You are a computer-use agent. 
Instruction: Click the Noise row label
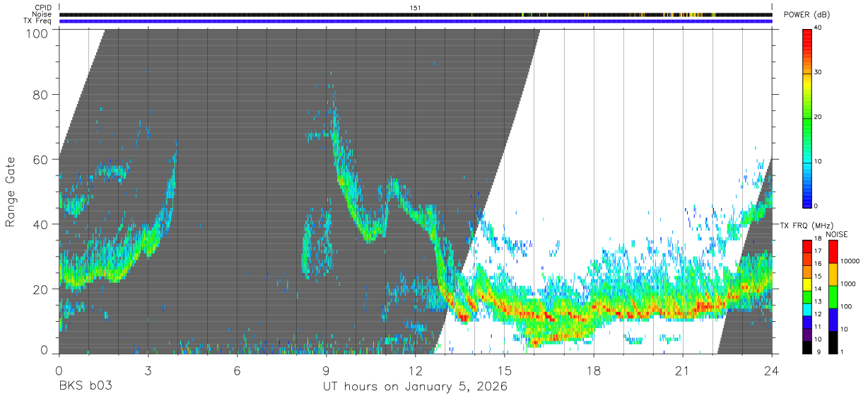pyautogui.click(x=42, y=14)
